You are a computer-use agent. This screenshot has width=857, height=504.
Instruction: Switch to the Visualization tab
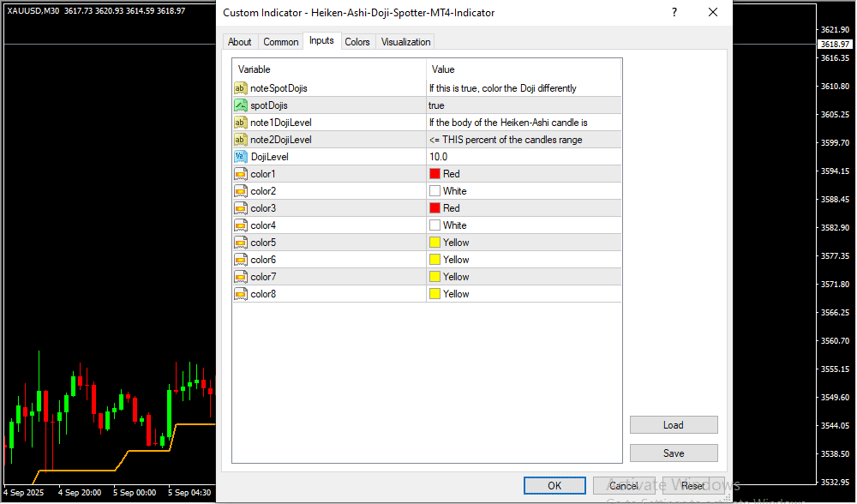pos(406,42)
